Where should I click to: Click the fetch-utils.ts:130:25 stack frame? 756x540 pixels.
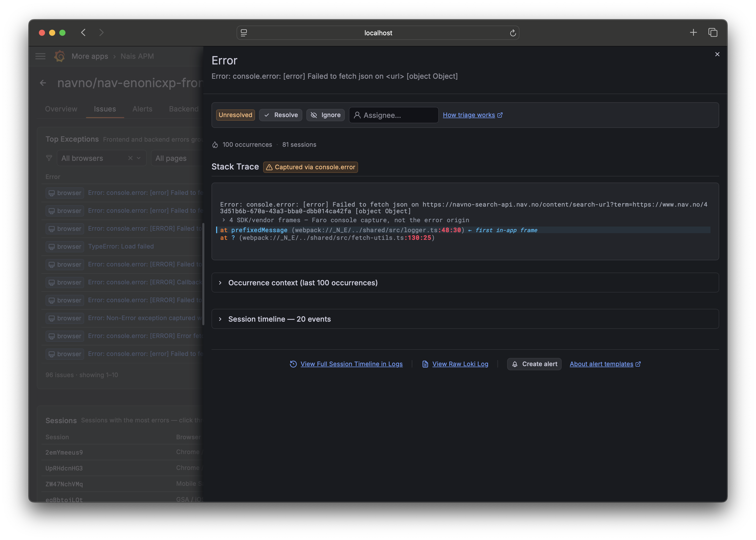(327, 238)
